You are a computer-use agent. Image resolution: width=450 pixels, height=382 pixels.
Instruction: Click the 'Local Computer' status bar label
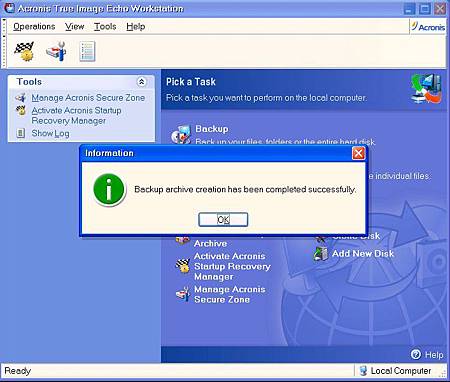tap(401, 371)
